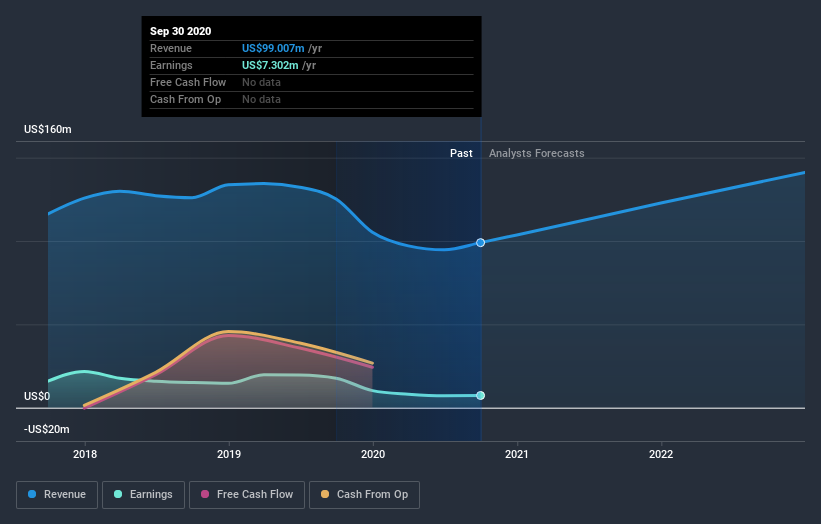The width and height of the screenshot is (821, 524).
Task: Click the US$0 y-axis label
Action: pos(37,396)
